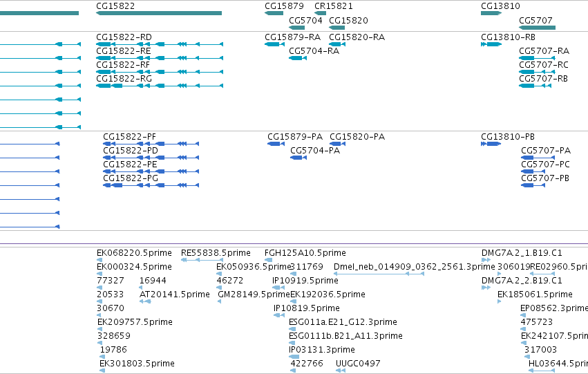Viewport: 588px width, 374px height.
Task: Select transcript CG15822-RE
Action: (160, 58)
